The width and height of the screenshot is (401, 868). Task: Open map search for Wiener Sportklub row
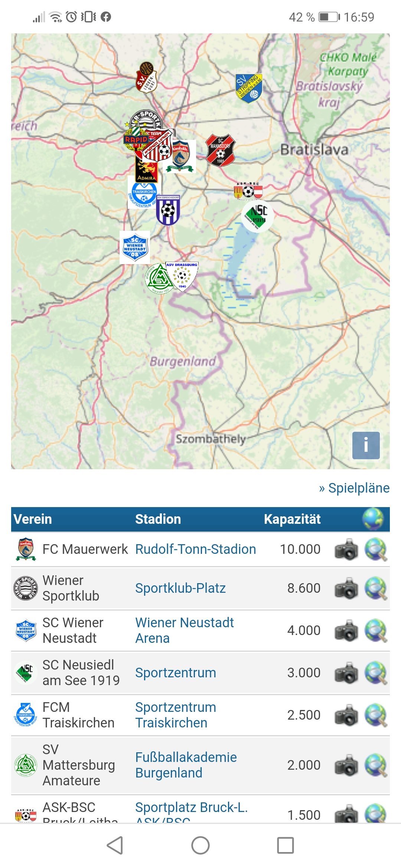[376, 588]
